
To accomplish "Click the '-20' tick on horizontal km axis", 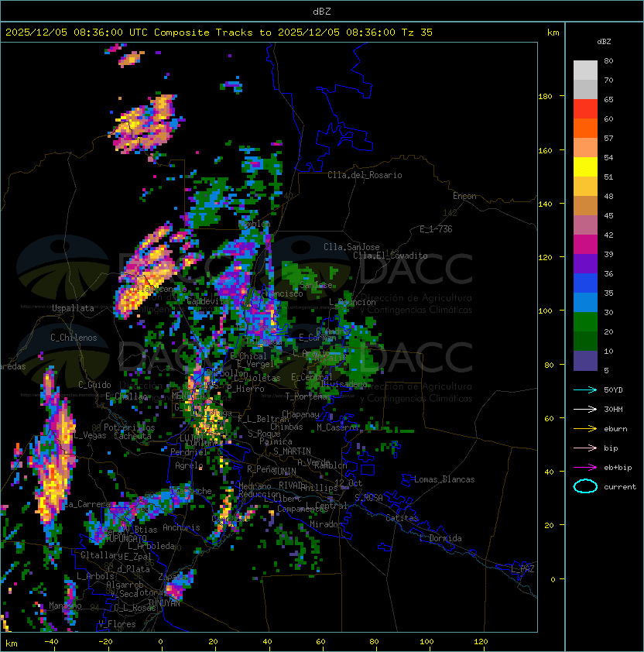I will (x=105, y=642).
